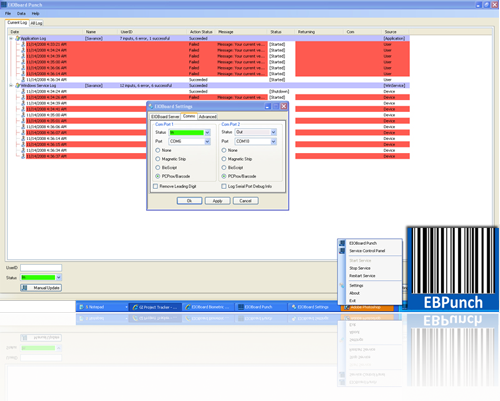The width and height of the screenshot is (500, 401).
Task: Select the Comms tab in Settings dialog
Action: pos(189,116)
